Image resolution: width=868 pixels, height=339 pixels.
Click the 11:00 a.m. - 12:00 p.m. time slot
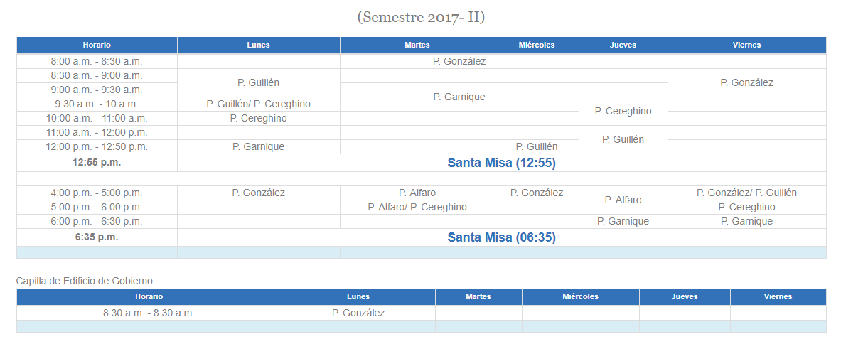[x=97, y=132]
